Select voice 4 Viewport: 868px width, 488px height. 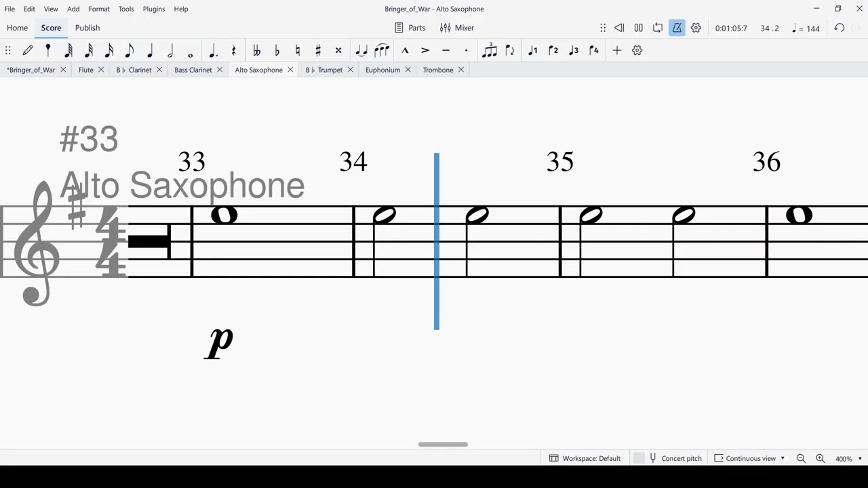(594, 50)
